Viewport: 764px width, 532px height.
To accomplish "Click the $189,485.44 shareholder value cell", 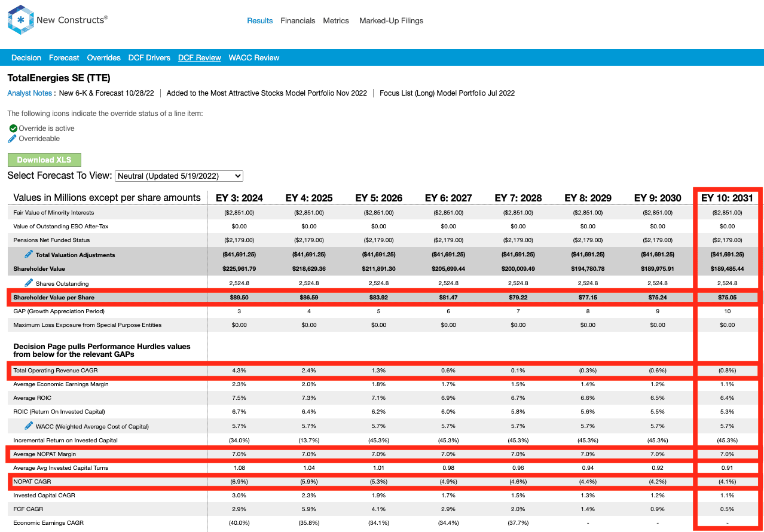I will point(727,269).
